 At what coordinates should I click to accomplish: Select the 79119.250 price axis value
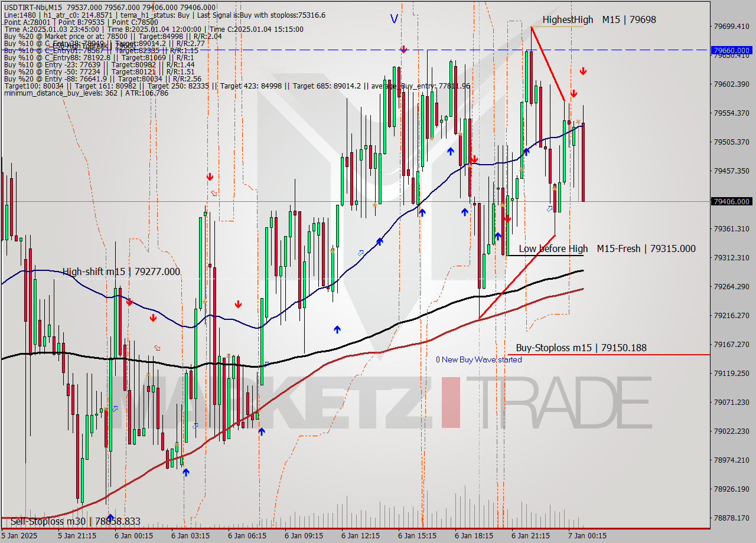732,374
